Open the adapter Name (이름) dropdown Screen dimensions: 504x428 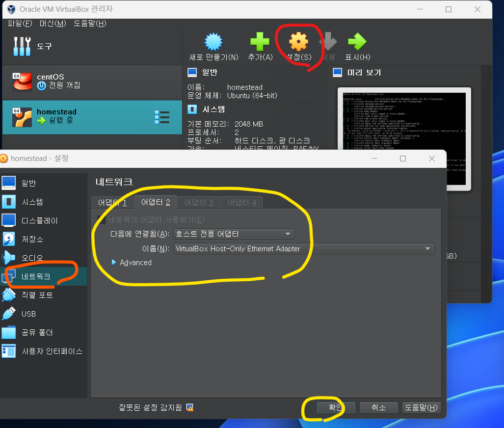pos(304,248)
